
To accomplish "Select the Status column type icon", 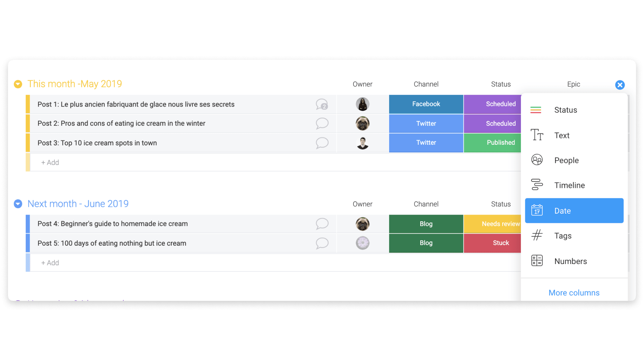I will coord(537,110).
